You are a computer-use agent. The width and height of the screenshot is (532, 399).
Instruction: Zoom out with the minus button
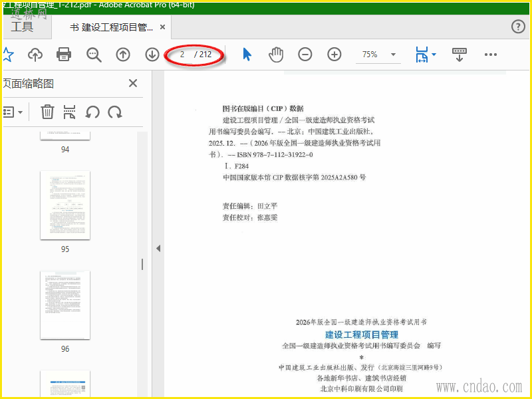click(x=305, y=55)
